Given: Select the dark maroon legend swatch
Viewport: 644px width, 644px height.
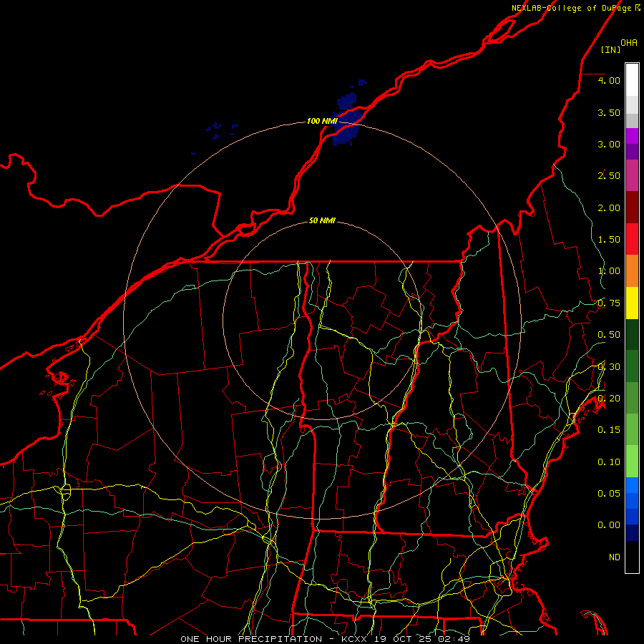Looking at the screenshot, I should click(632, 208).
